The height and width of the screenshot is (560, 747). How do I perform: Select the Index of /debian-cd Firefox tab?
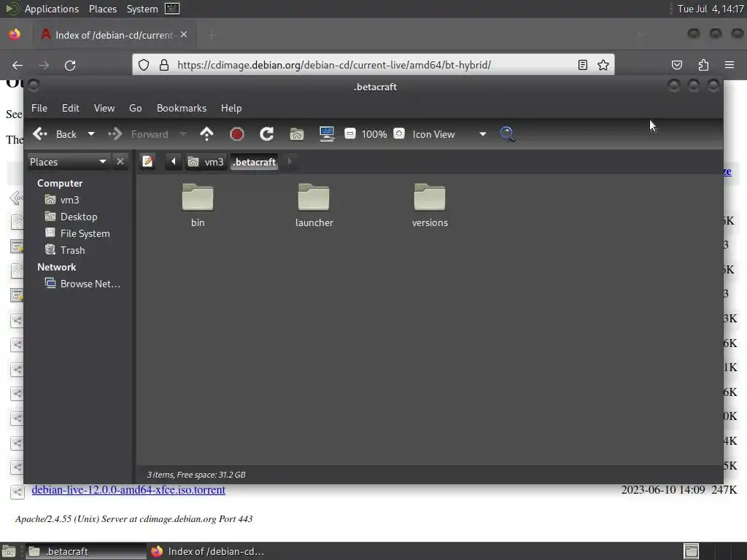pos(115,35)
